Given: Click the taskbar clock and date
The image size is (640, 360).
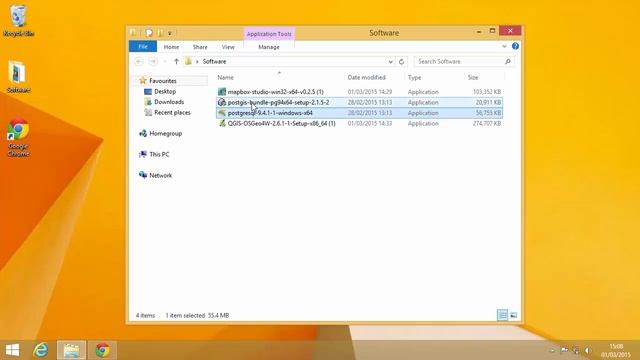Looking at the screenshot, I should [x=616, y=351].
